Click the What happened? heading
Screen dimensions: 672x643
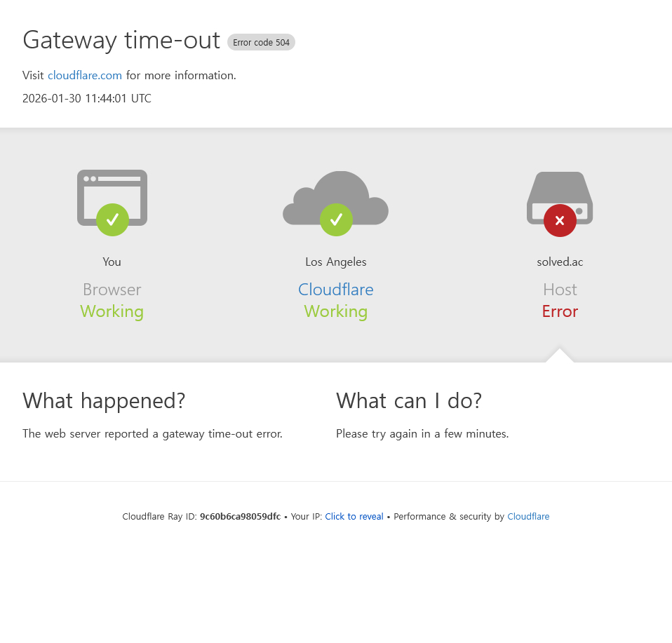pyautogui.click(x=104, y=401)
